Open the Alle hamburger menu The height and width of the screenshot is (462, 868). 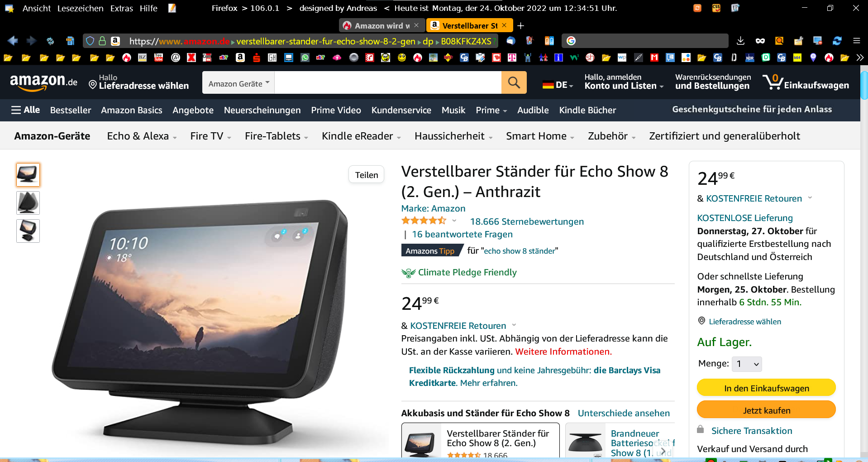click(x=25, y=110)
